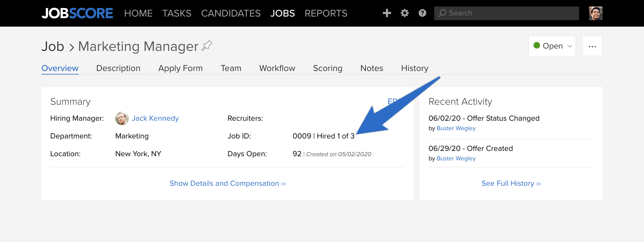Screen dimensions: 644x242
Task: Click in the Search field
Action: (506, 13)
